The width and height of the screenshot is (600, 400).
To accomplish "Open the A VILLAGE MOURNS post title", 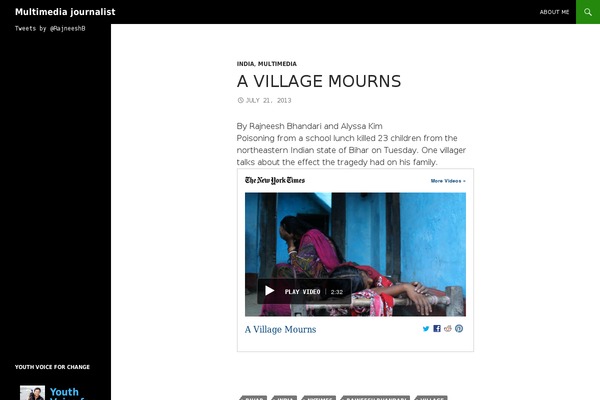I will tap(319, 81).
